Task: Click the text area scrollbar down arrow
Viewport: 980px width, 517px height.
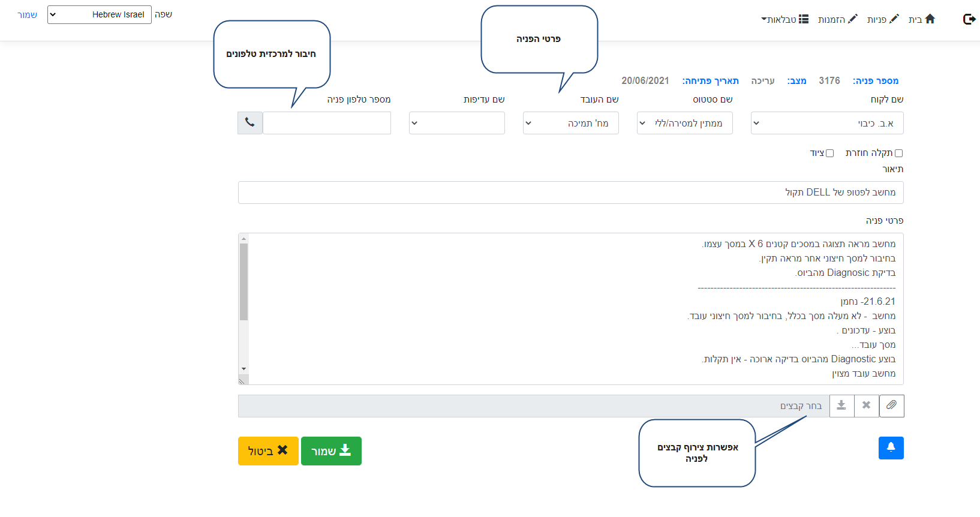Action: [244, 369]
